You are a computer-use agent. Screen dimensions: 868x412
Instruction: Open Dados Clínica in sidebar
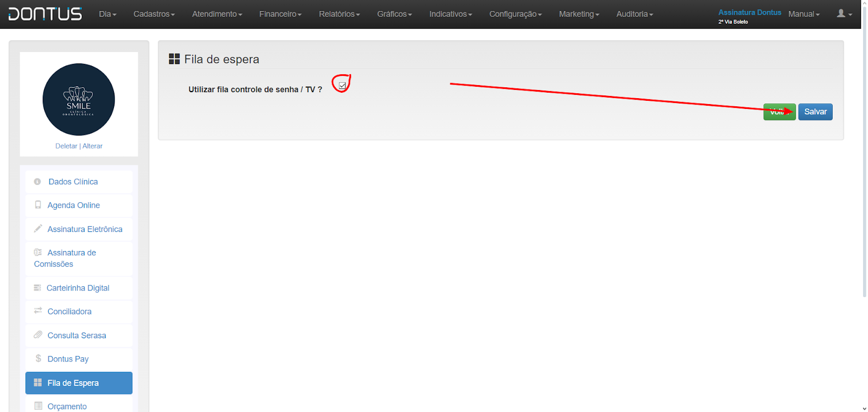click(x=79, y=182)
